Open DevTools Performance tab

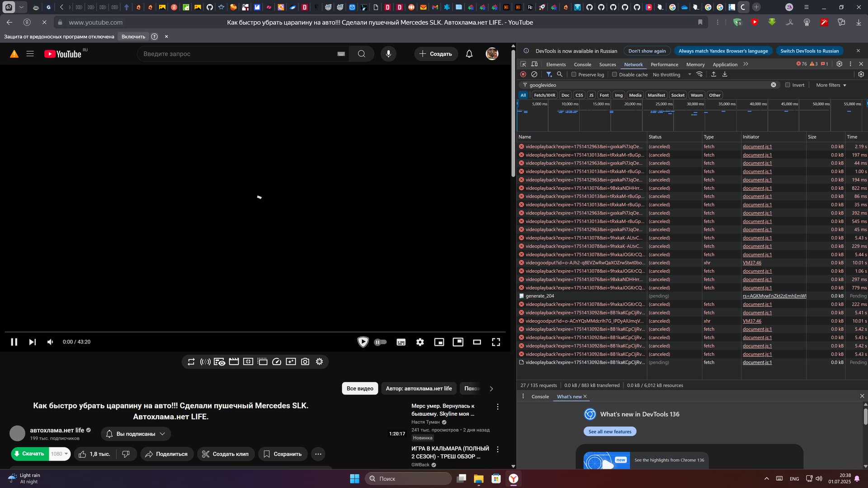point(664,64)
